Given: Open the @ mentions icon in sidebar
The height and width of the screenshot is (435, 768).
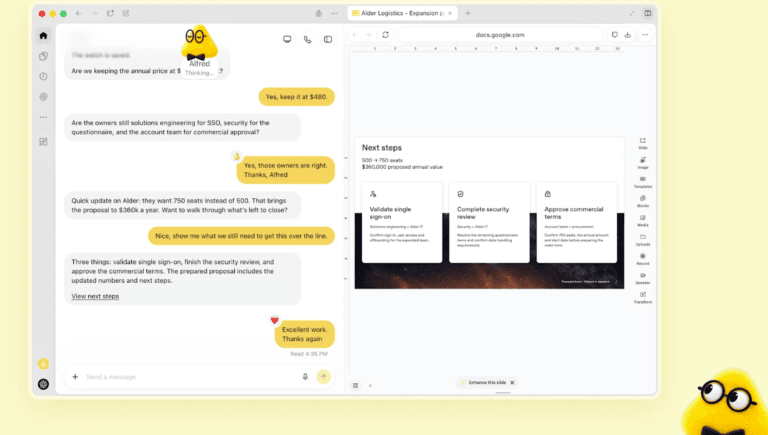Looking at the screenshot, I should [x=43, y=97].
